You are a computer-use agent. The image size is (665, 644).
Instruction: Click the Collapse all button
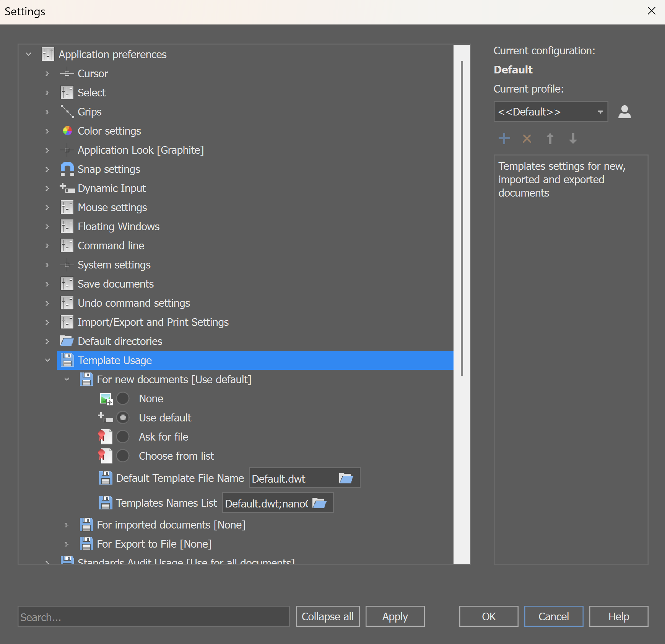point(328,616)
